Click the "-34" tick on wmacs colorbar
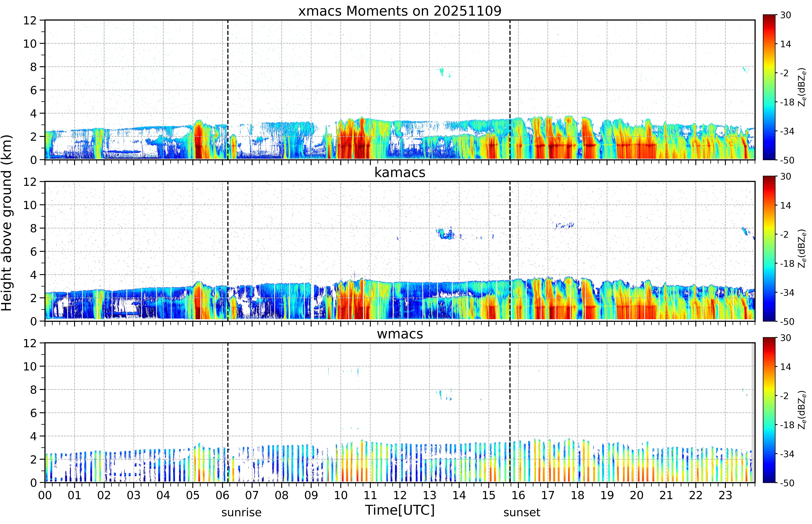Image resolution: width=812 pixels, height=524 pixels. click(787, 454)
